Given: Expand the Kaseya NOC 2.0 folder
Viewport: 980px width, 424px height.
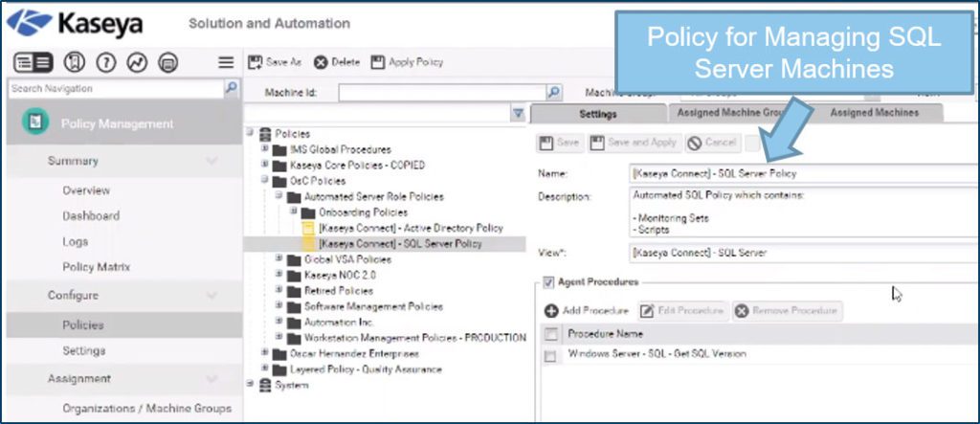Looking at the screenshot, I should point(279,274).
